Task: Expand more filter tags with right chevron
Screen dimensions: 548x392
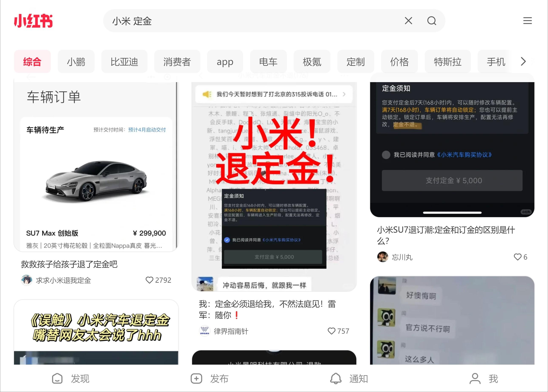Action: coord(523,61)
